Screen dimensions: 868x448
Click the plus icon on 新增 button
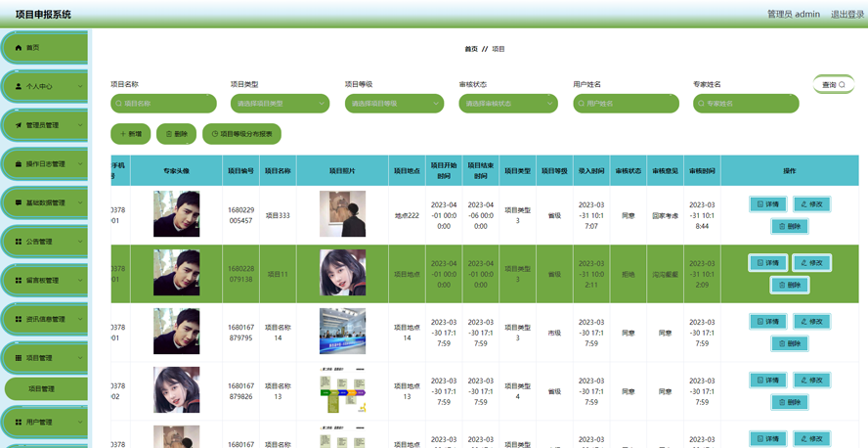pos(123,133)
